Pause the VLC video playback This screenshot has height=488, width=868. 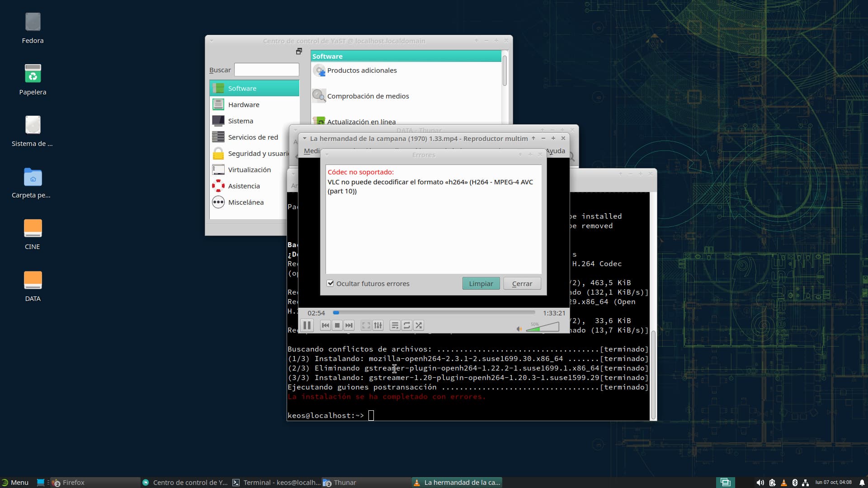coord(307,325)
